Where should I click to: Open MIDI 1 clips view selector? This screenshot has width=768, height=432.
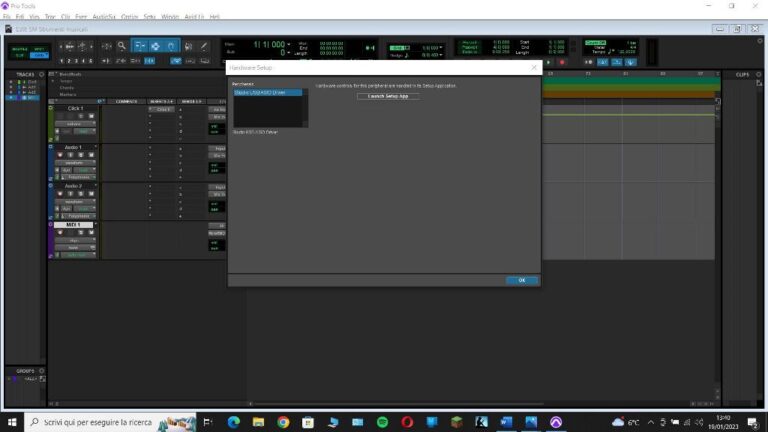pyautogui.click(x=75, y=240)
